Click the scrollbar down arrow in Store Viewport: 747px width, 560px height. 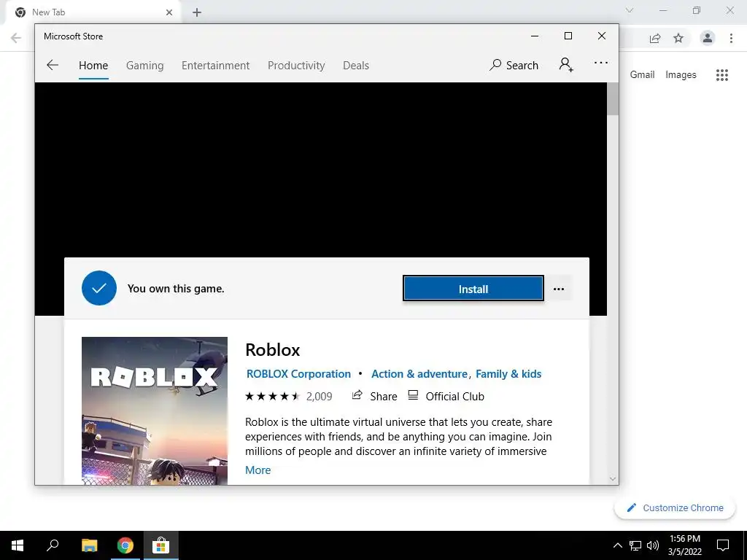click(613, 478)
